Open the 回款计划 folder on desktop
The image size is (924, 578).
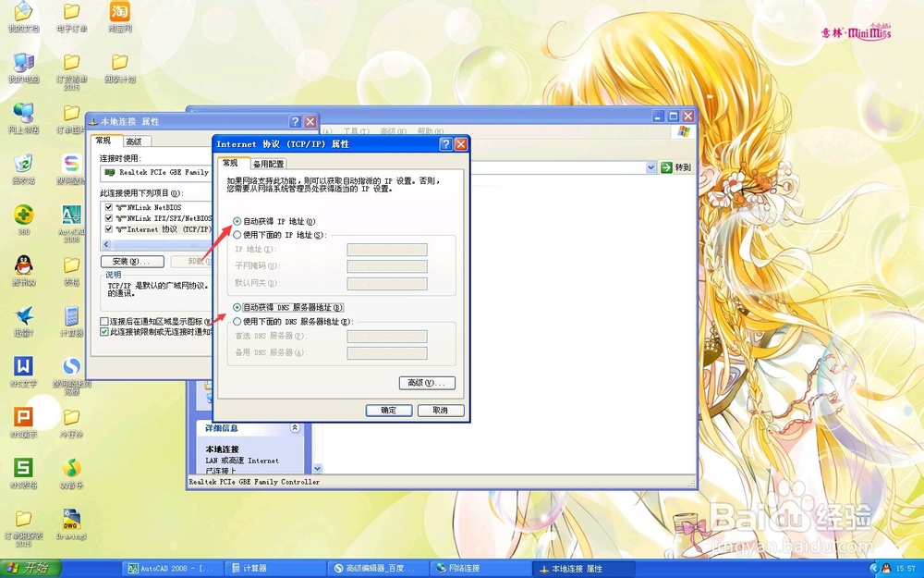[x=119, y=68]
